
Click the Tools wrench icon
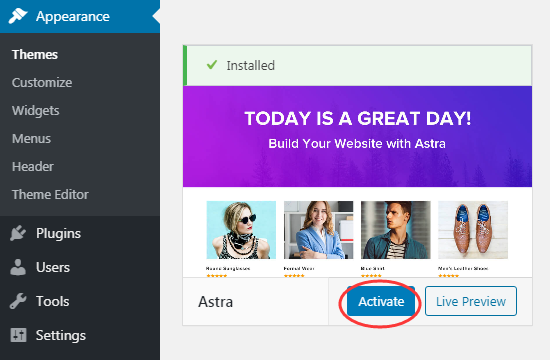click(x=18, y=301)
